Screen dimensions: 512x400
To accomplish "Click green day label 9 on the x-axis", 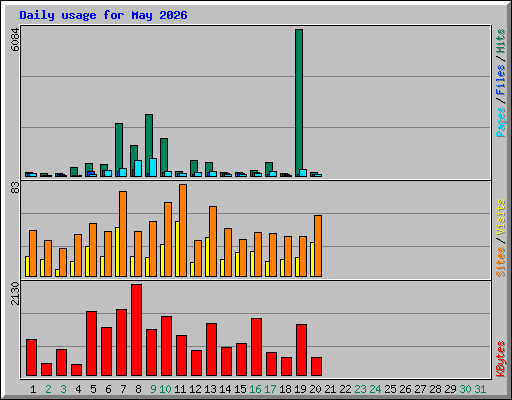I will (x=153, y=389).
